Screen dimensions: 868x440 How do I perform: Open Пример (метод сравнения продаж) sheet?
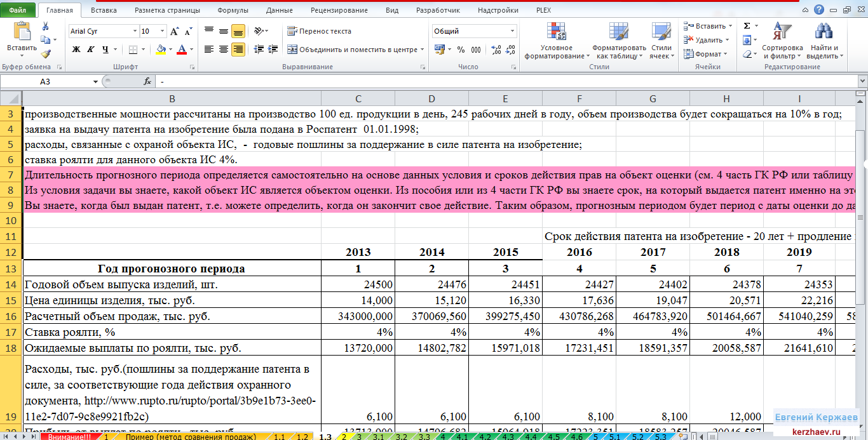[191, 437]
